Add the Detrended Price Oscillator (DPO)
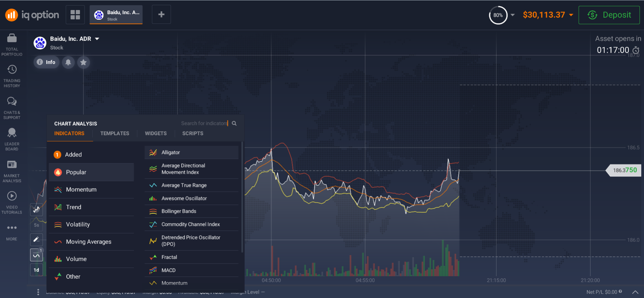Screen dimensions: 644x298 [x=192, y=241]
